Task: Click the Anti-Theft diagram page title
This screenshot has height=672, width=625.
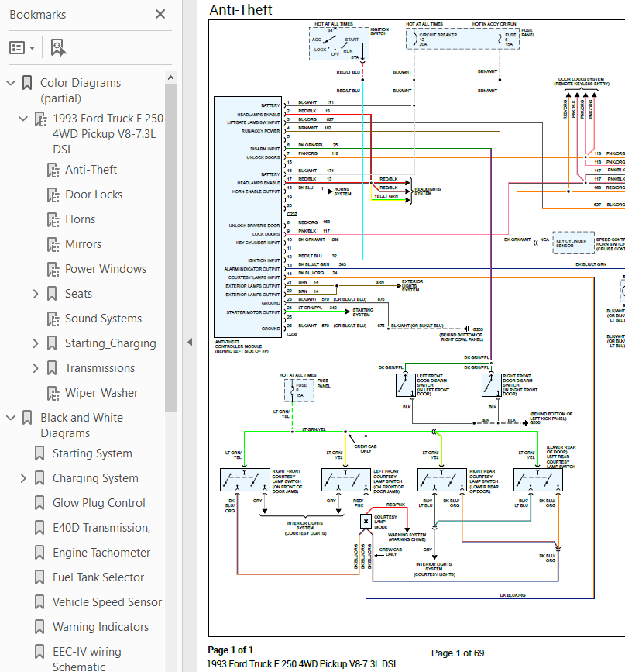Action: pyautogui.click(x=241, y=10)
